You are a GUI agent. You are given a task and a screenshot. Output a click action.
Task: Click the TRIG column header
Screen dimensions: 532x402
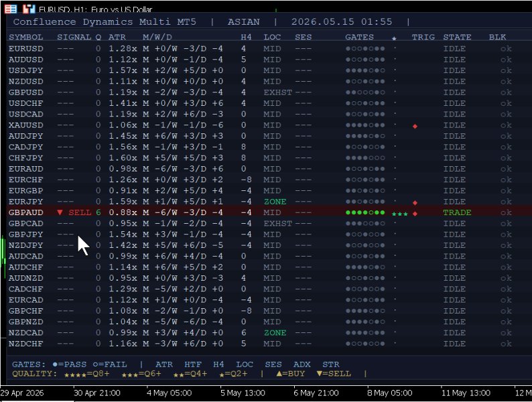point(423,37)
